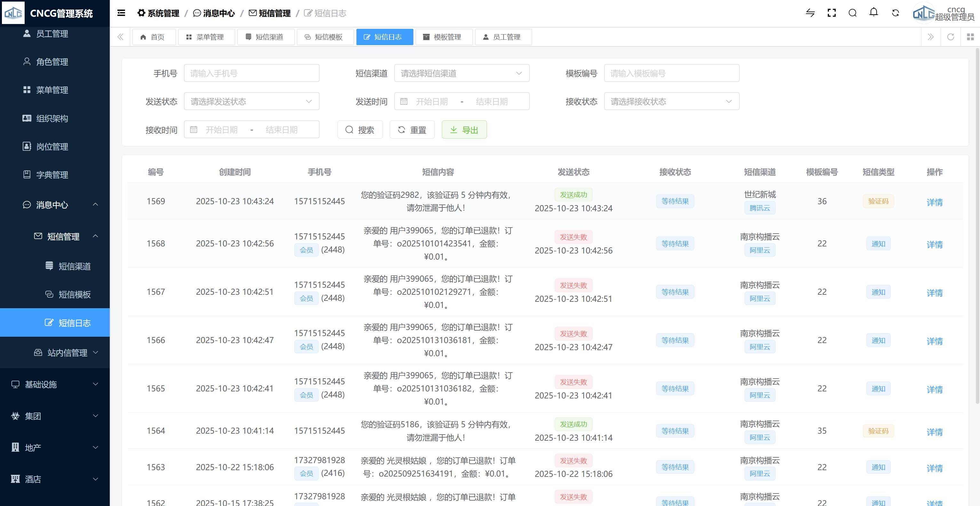The height and width of the screenshot is (506, 980).
Task: Reload current tab via tab-bar refresh icon
Action: [x=950, y=37]
